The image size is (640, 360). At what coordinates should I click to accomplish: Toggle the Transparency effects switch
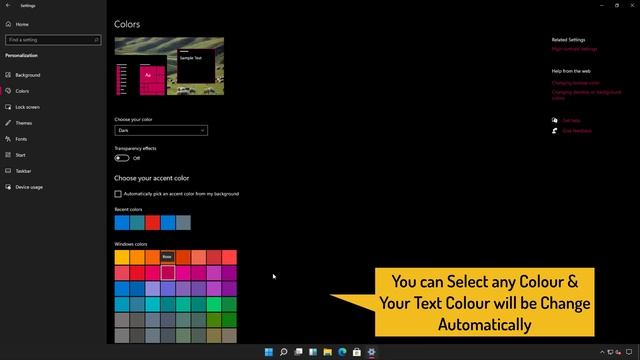[122, 158]
